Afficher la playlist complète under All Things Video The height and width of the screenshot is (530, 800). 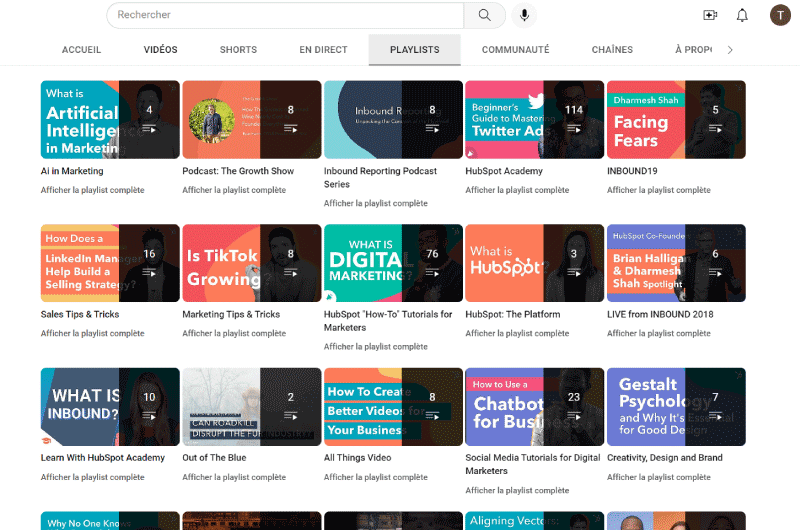(376, 477)
